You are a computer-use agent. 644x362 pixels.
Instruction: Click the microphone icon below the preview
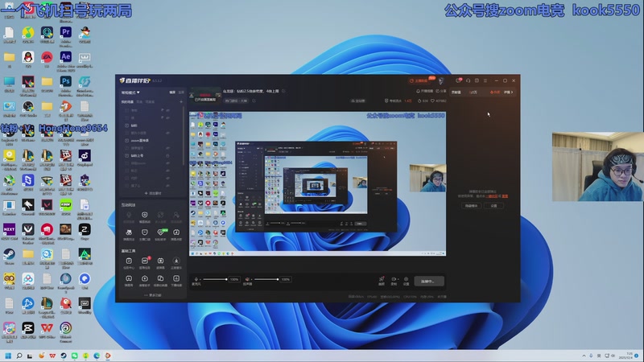pyautogui.click(x=197, y=279)
